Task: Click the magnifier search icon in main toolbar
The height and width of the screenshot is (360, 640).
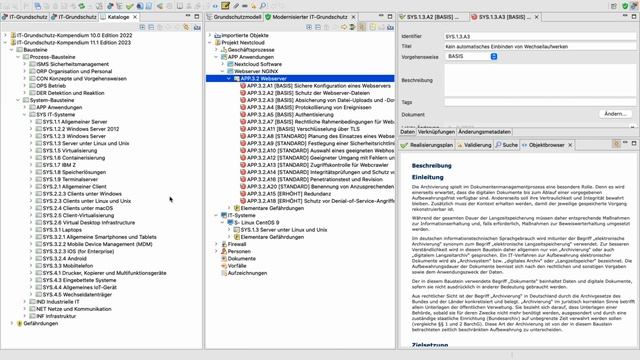Action: tap(263, 6)
